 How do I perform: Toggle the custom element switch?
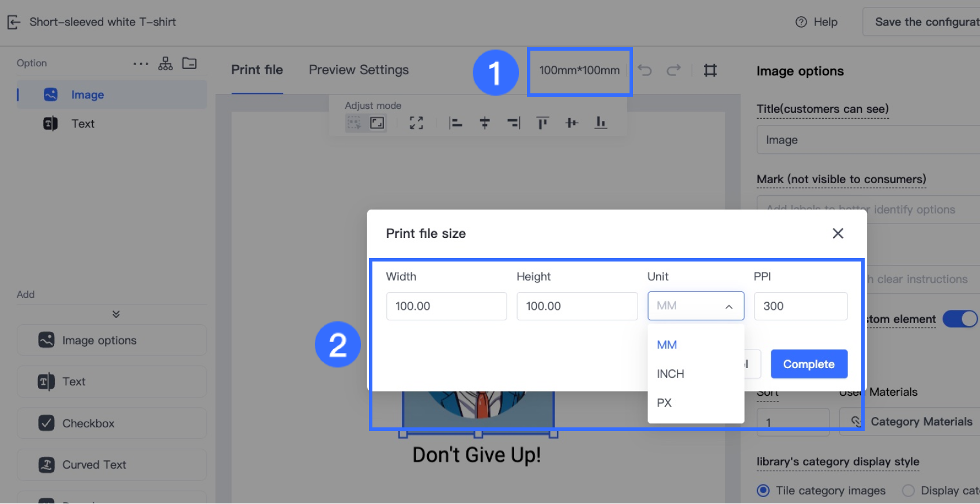point(960,319)
